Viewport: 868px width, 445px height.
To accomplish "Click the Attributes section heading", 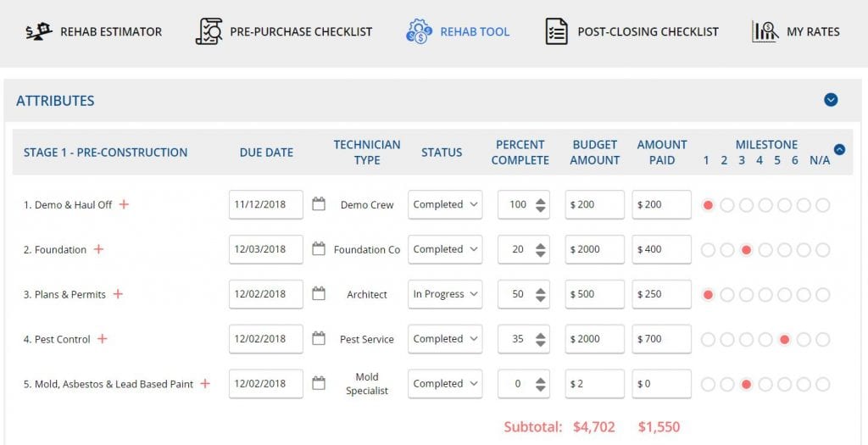I will [55, 101].
